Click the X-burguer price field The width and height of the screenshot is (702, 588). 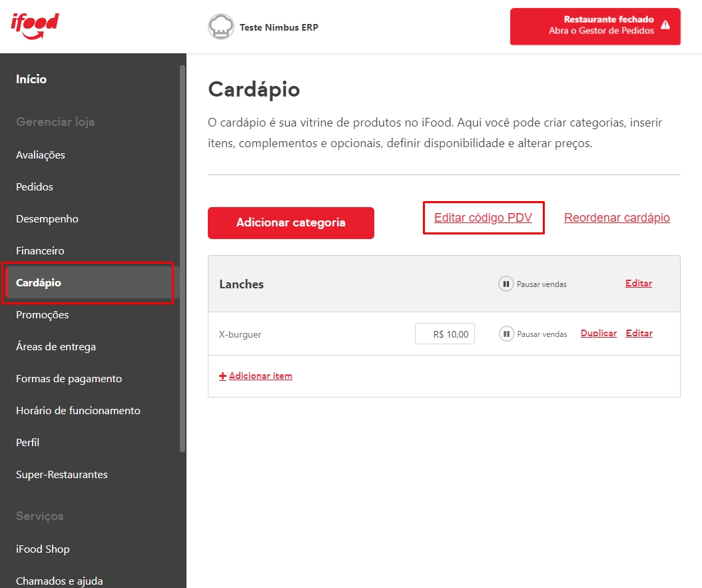(x=444, y=334)
